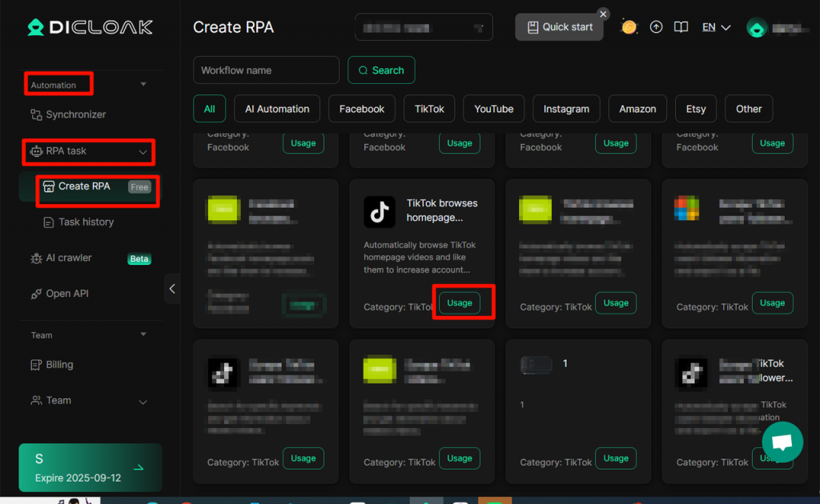Click the Free badge on Create RPA
The width and height of the screenshot is (820, 504).
pos(139,187)
